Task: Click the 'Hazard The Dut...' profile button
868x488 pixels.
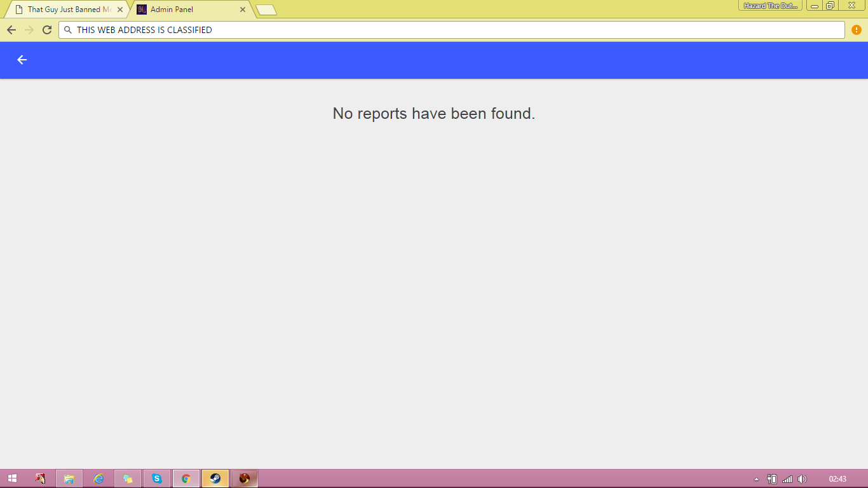Action: 770,6
